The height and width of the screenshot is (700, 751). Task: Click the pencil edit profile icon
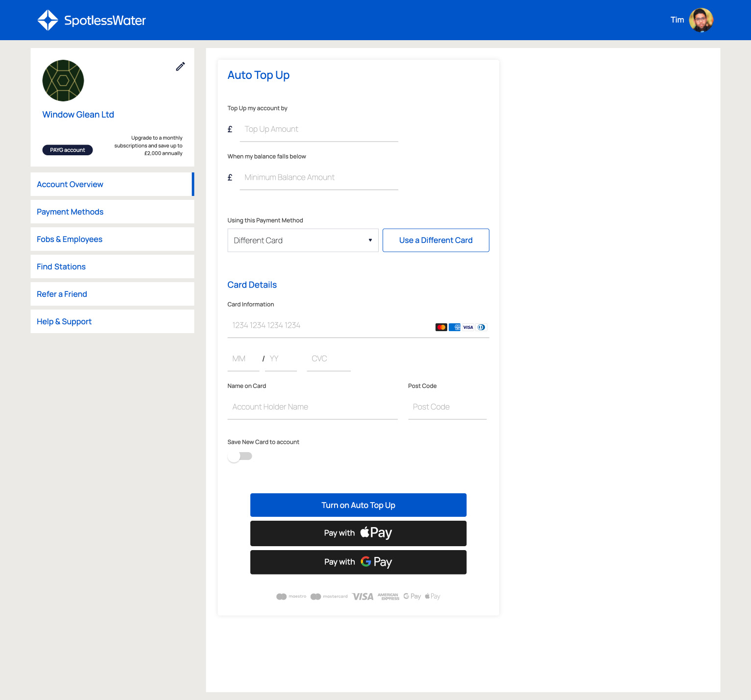click(180, 67)
